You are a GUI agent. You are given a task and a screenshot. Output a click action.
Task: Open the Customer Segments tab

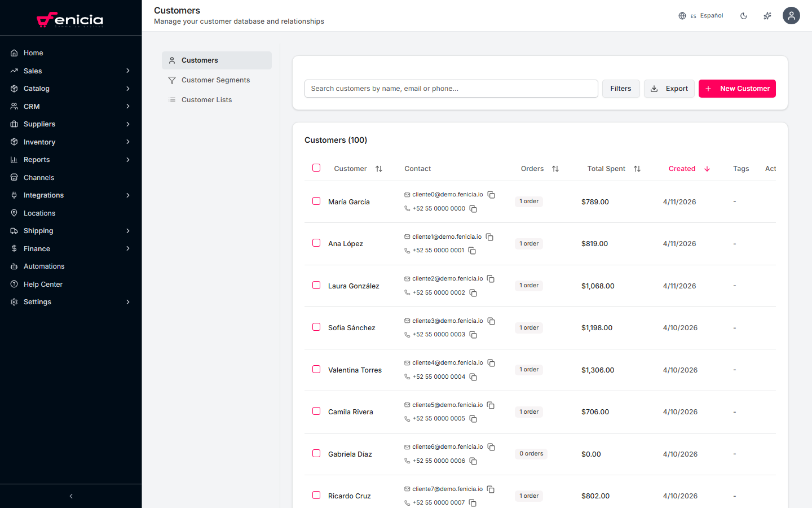(215, 80)
